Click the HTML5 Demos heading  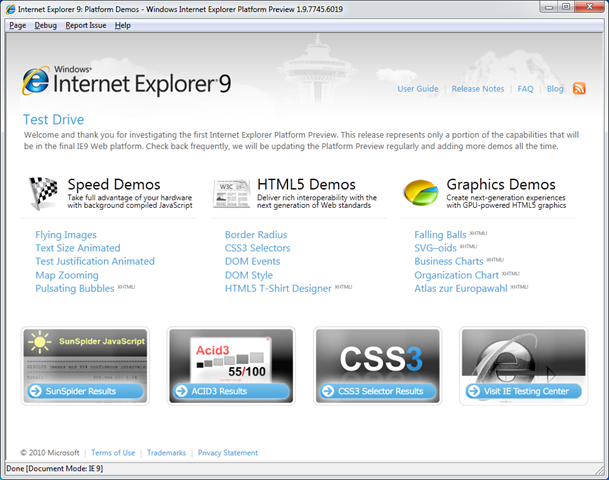(x=306, y=184)
